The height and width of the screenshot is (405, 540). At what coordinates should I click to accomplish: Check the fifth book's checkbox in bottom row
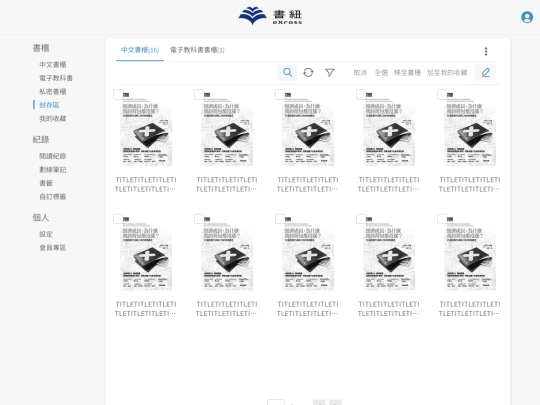coord(442,219)
